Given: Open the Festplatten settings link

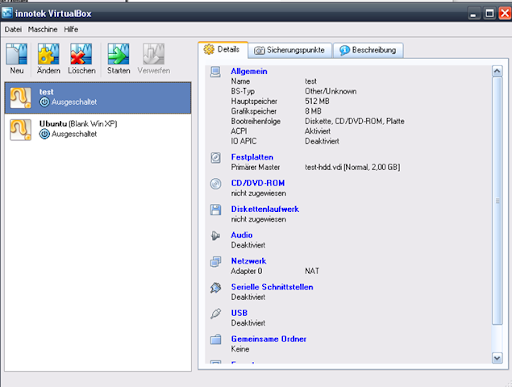Looking at the screenshot, I should tap(252, 157).
